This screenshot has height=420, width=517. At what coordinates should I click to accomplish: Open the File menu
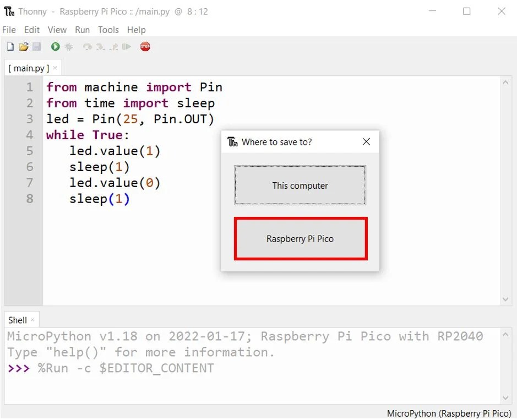point(9,30)
